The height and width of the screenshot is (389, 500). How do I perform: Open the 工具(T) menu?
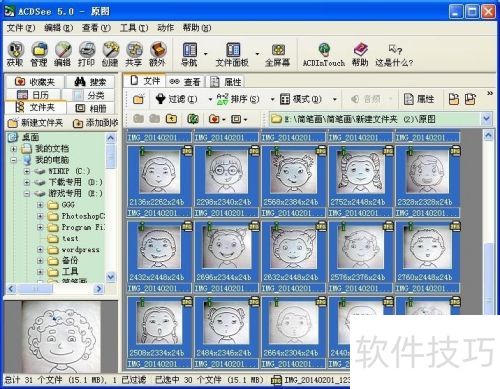(x=134, y=28)
